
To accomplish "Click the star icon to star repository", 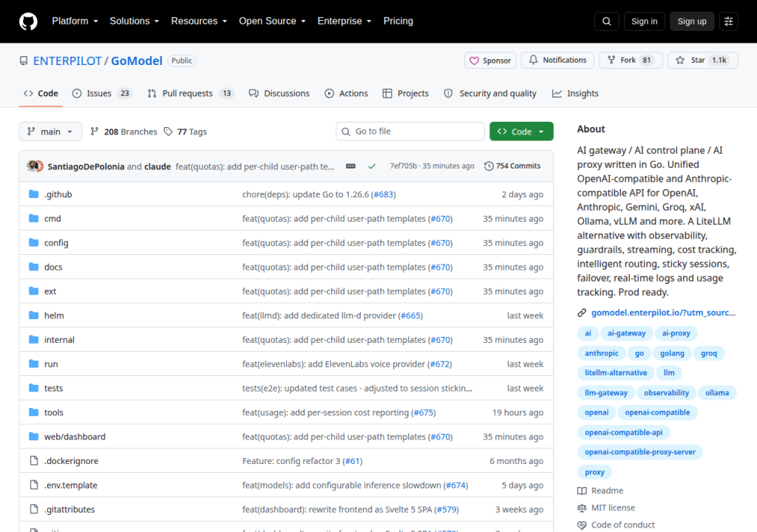I will pyautogui.click(x=680, y=60).
